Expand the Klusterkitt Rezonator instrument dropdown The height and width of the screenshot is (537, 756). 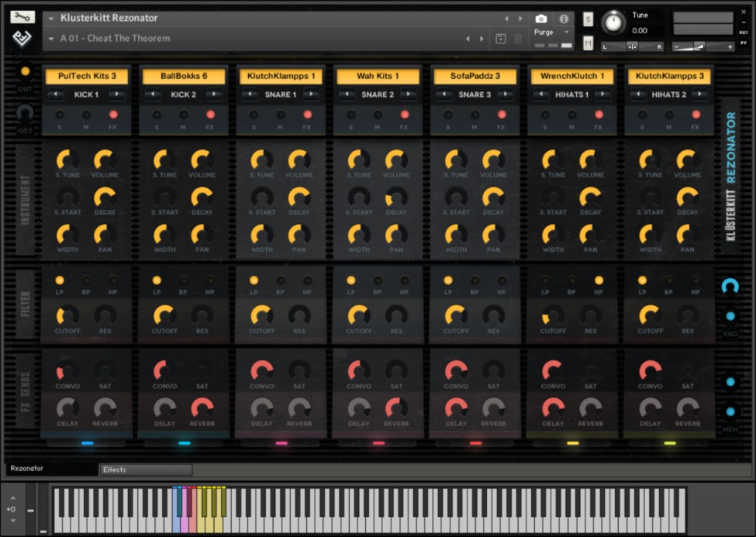coord(50,18)
